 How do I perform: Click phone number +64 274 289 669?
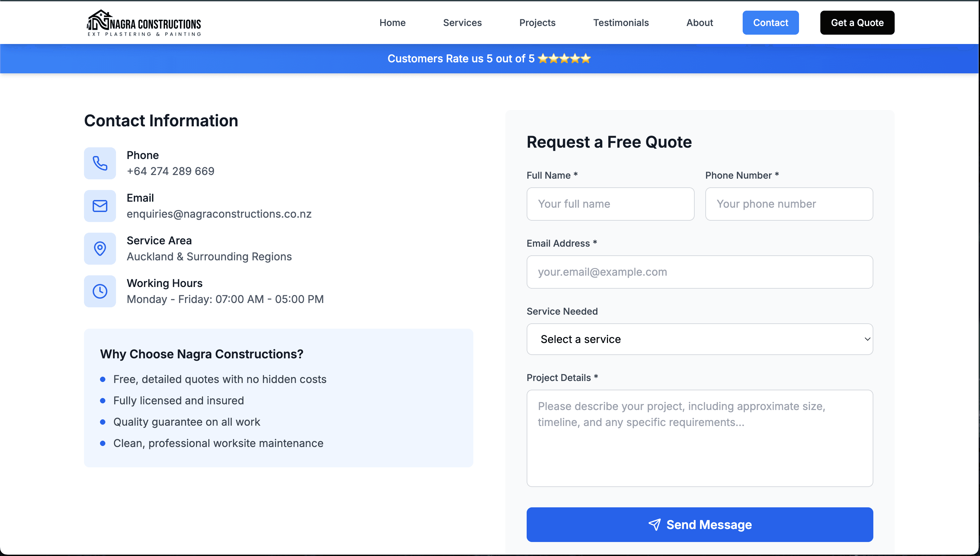(x=170, y=171)
